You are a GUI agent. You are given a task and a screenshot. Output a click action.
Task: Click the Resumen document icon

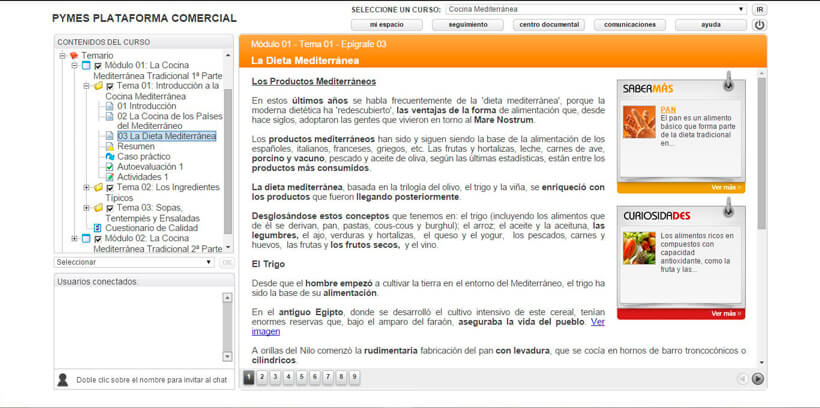tap(110, 146)
